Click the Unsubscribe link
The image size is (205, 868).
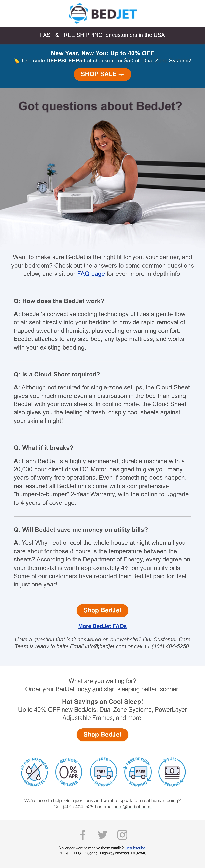point(135,848)
